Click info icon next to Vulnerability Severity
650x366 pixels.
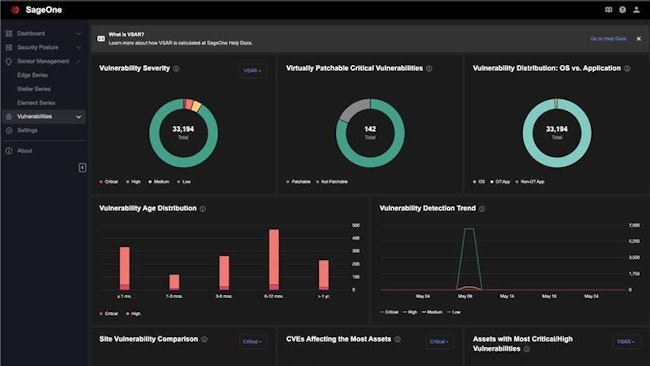tap(177, 68)
